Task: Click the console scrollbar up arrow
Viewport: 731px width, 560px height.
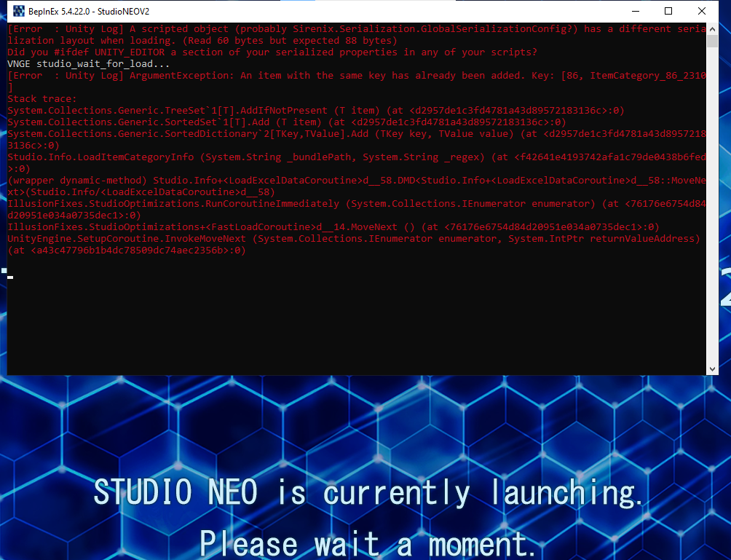Action: (712, 28)
